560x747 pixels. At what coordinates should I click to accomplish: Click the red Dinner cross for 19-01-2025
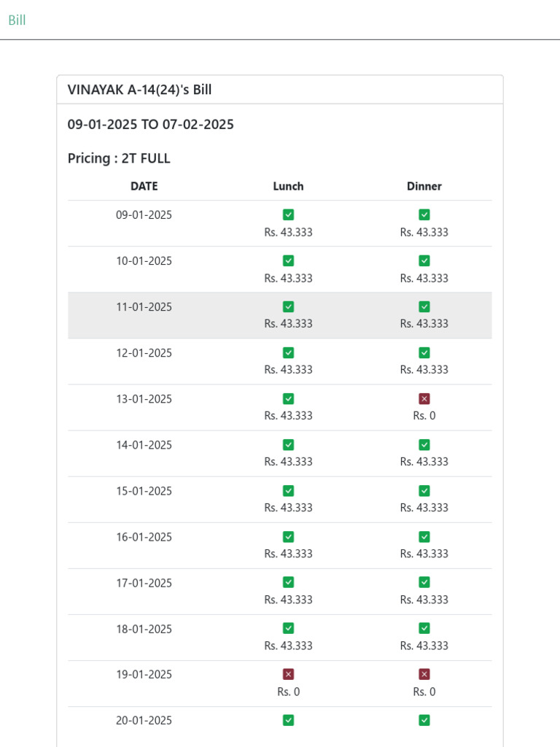point(424,674)
